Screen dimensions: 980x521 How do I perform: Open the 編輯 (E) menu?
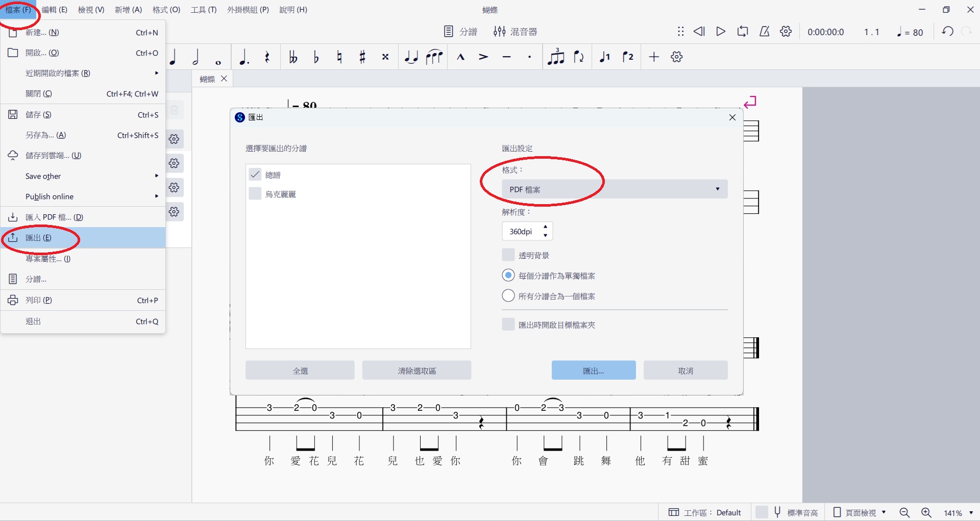click(x=54, y=10)
